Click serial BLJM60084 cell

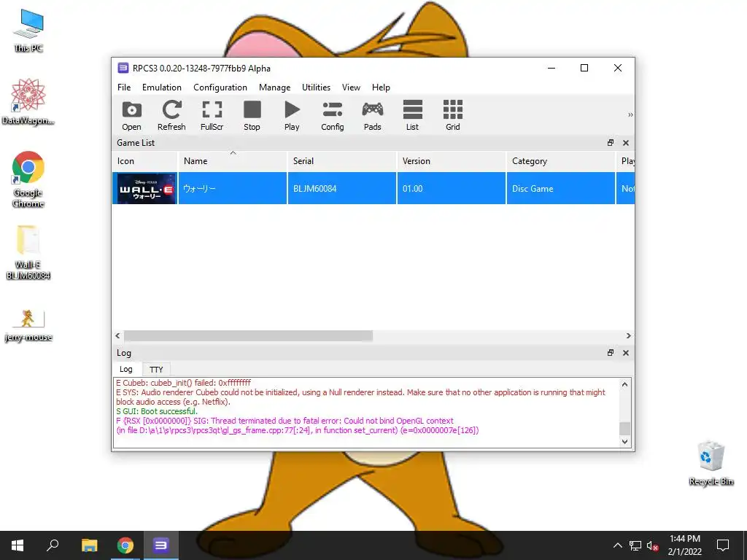[x=341, y=189]
